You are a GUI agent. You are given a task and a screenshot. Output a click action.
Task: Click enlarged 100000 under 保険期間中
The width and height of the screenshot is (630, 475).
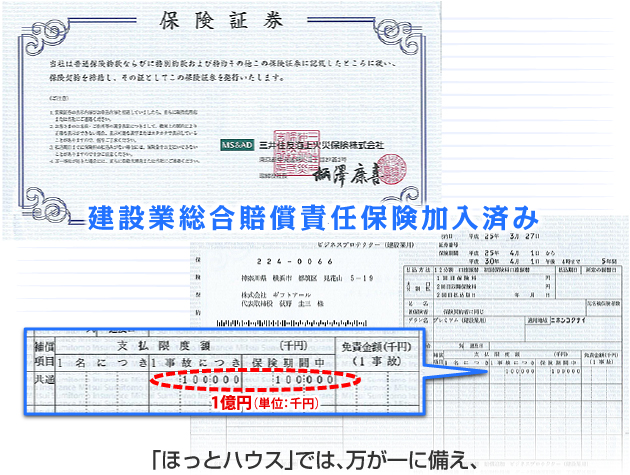click(x=304, y=379)
